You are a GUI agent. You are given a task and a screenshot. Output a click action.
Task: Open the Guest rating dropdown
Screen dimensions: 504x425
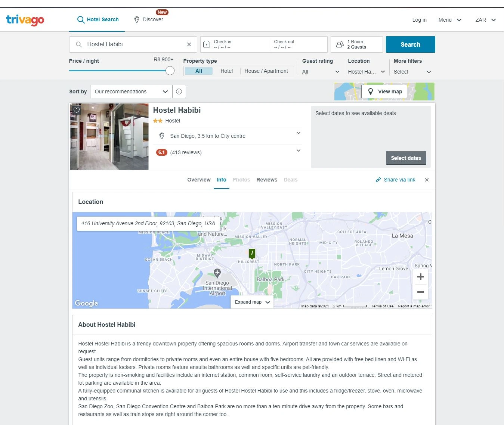(x=321, y=72)
